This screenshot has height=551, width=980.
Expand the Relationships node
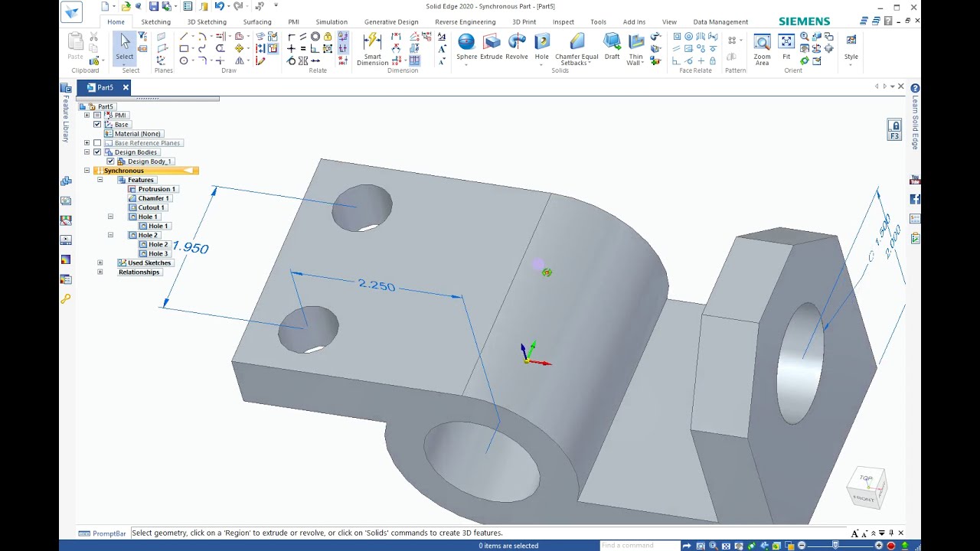(100, 272)
